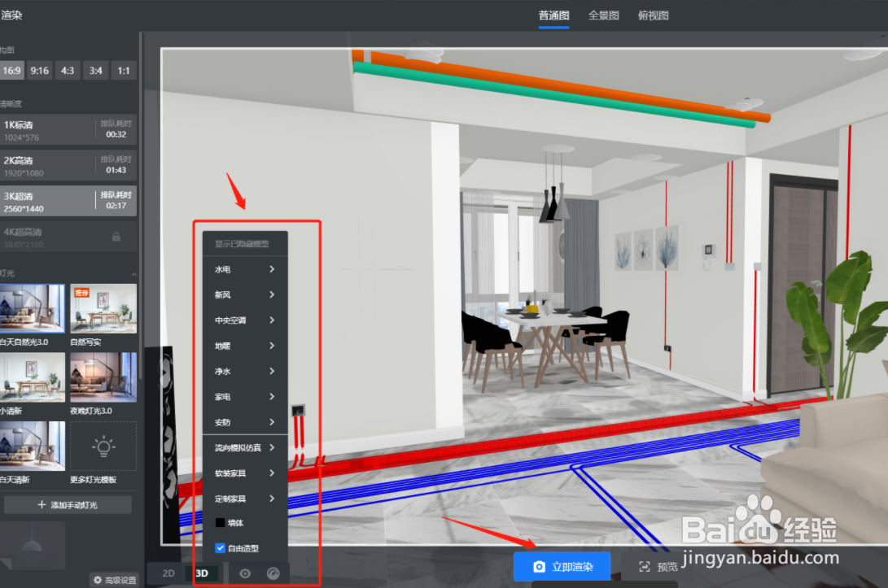Expand the 新风 submenu arrow
This screenshot has width=888, height=588.
coord(272,295)
